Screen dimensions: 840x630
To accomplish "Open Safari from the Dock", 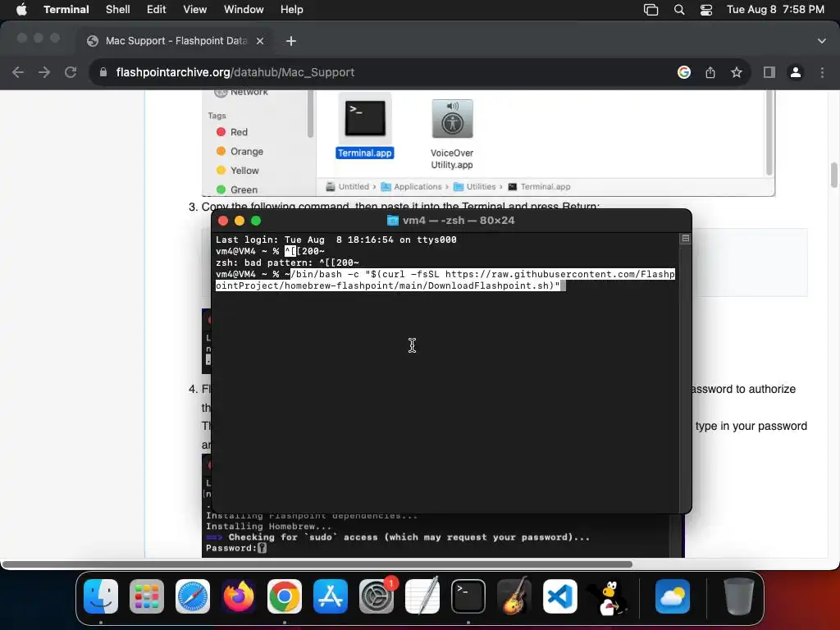I will tap(193, 596).
